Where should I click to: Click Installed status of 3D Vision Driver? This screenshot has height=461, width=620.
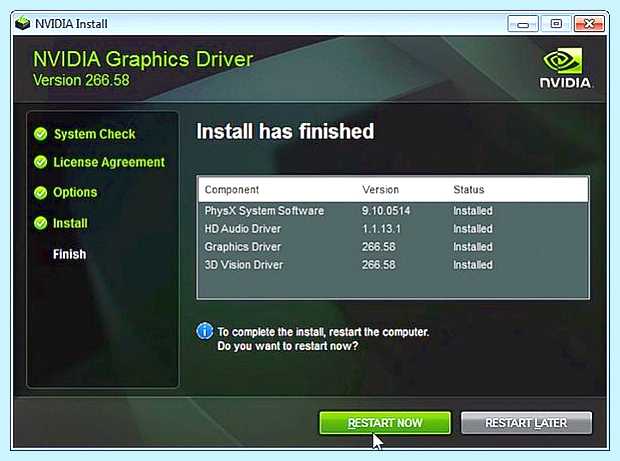click(x=473, y=265)
